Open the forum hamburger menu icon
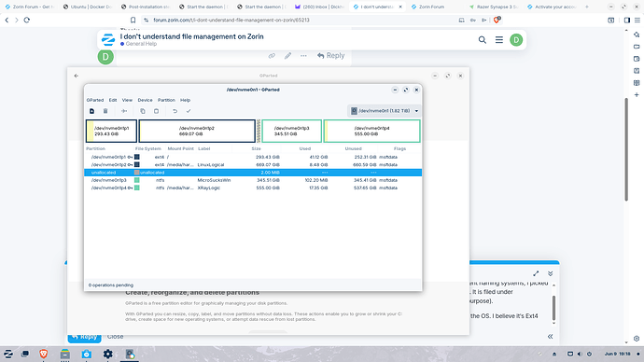644x362 pixels. tap(499, 40)
